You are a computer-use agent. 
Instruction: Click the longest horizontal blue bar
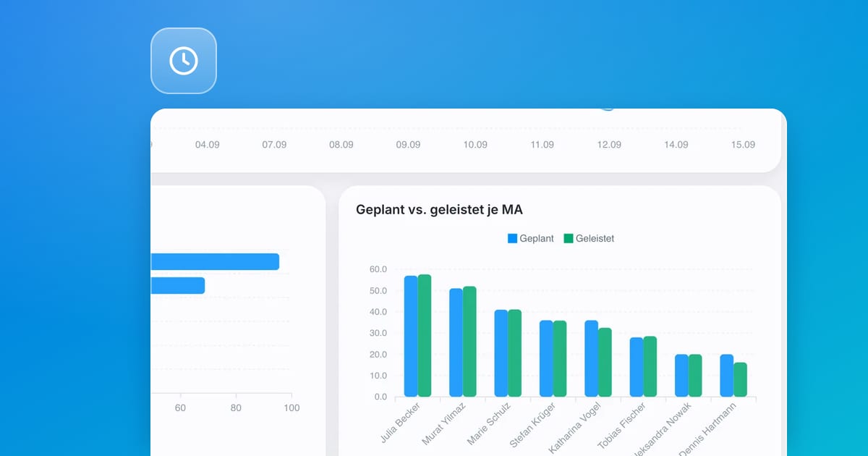point(215,261)
